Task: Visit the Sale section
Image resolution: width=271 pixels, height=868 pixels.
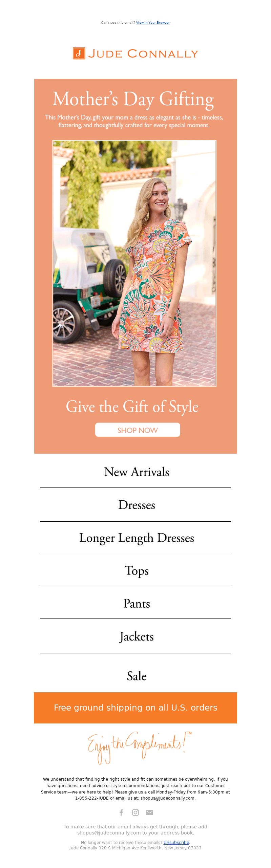Action: coord(137,676)
